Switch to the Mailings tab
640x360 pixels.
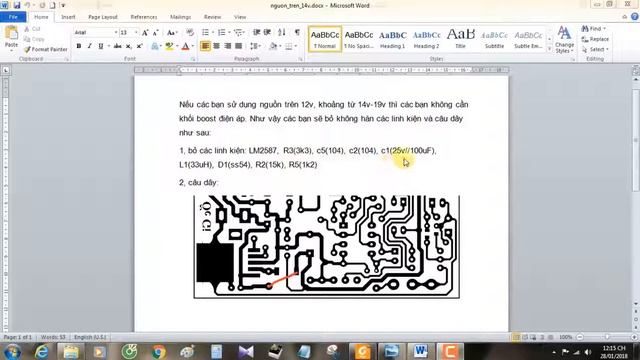click(180, 17)
